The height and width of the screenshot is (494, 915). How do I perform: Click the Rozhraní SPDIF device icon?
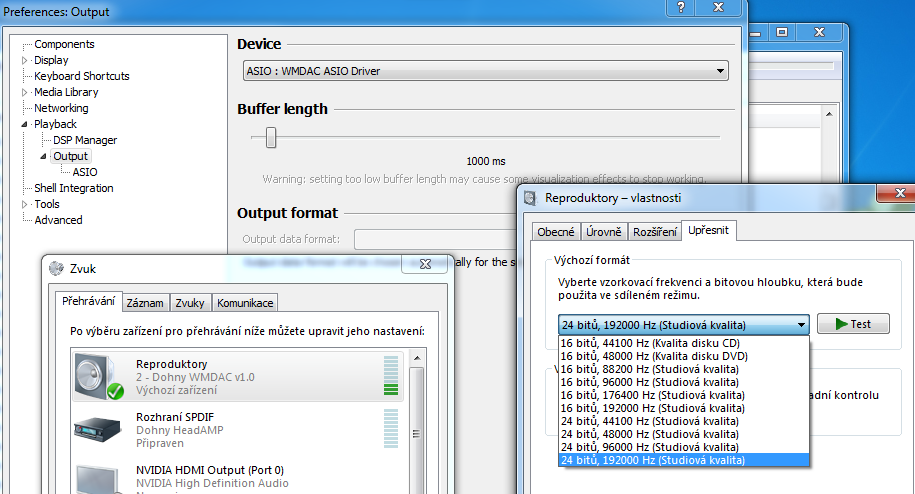(97, 429)
